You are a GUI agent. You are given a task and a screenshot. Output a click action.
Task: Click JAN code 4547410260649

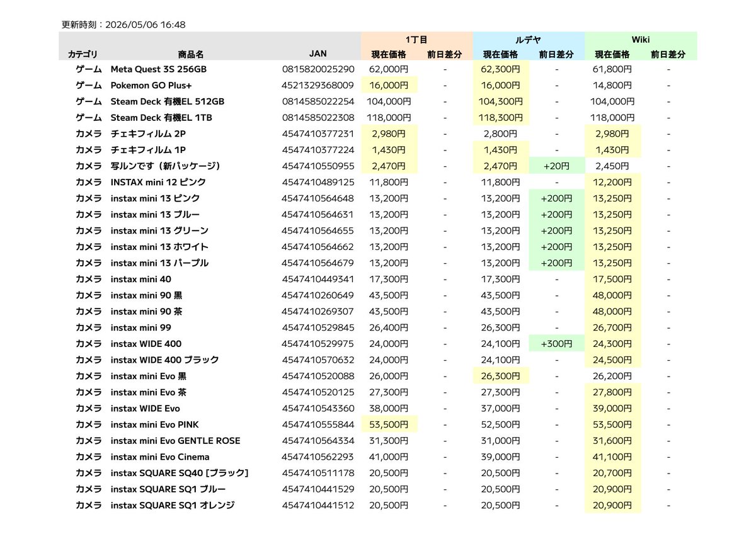pos(318,295)
